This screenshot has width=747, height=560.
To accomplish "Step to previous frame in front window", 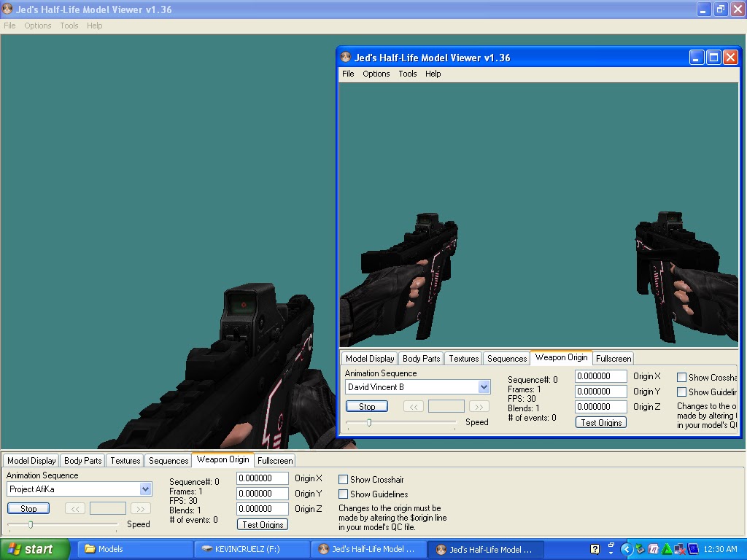I will pyautogui.click(x=414, y=407).
